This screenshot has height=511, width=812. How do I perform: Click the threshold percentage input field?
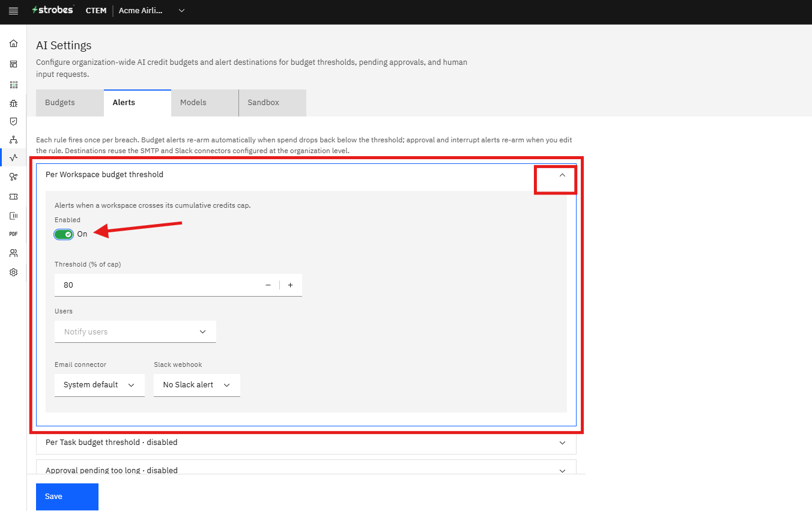pos(156,285)
